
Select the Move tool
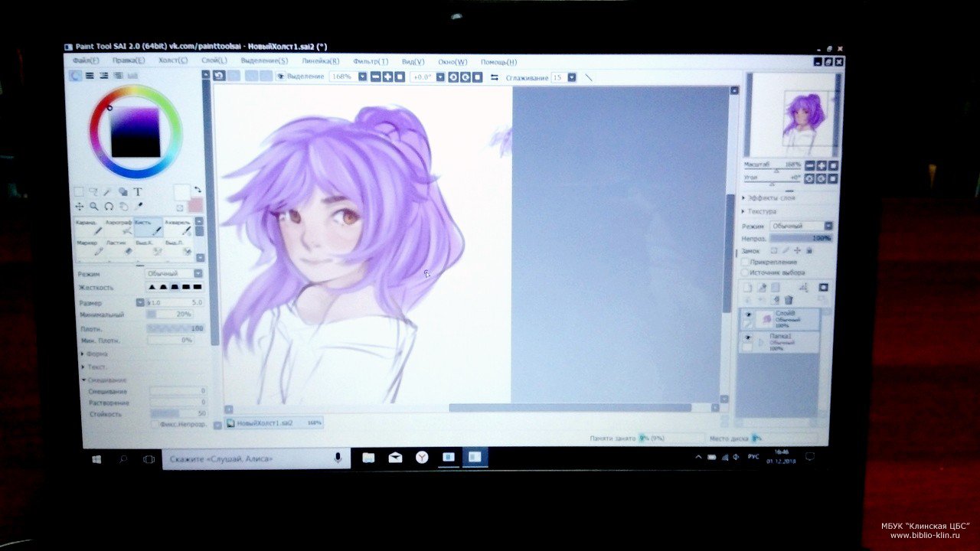pyautogui.click(x=79, y=207)
